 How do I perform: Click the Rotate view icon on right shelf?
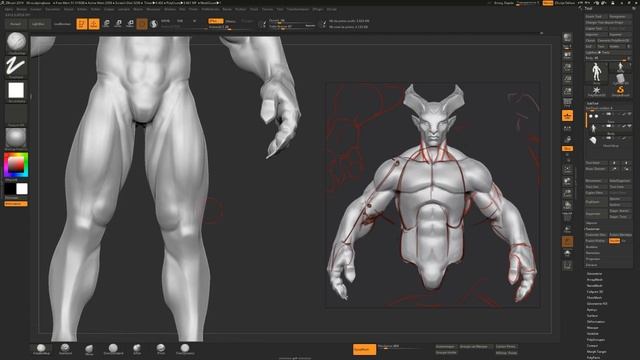click(x=567, y=205)
